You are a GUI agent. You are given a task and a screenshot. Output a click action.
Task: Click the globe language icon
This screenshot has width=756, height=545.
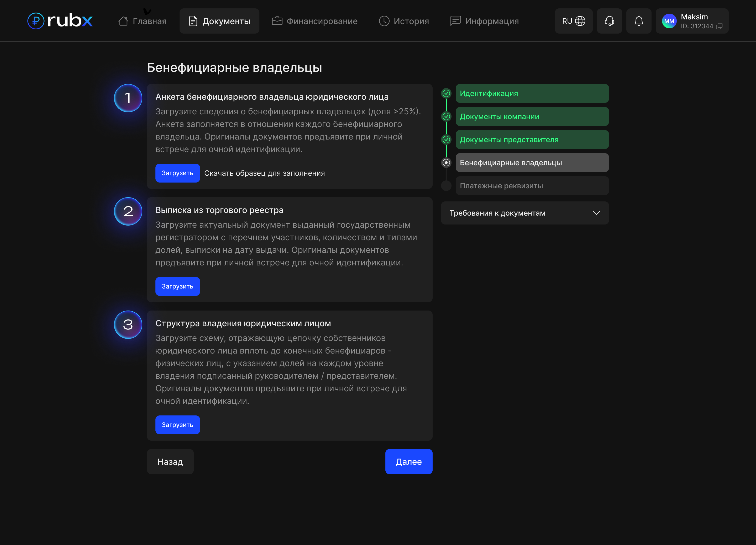click(x=580, y=21)
